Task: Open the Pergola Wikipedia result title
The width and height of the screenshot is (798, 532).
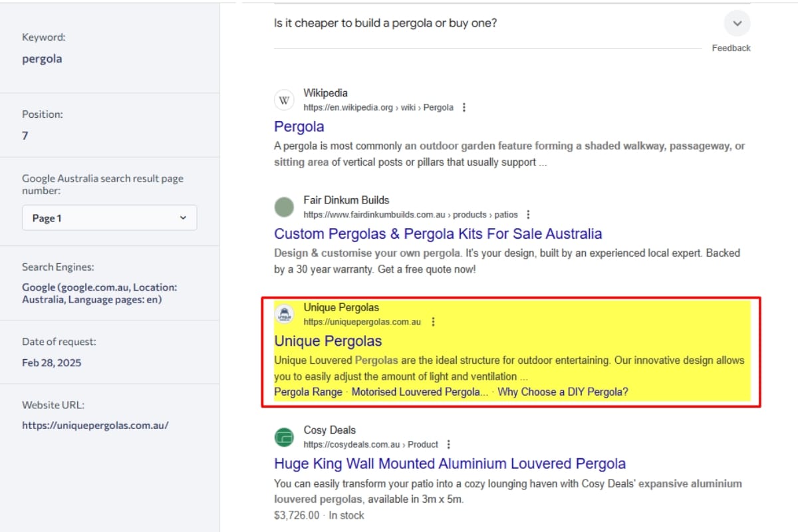Action: pos(299,126)
